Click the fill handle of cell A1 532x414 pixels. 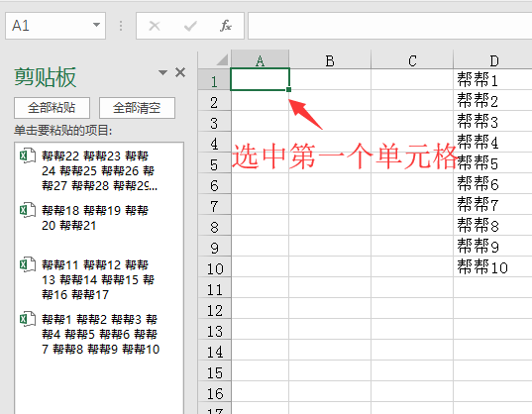click(288, 89)
